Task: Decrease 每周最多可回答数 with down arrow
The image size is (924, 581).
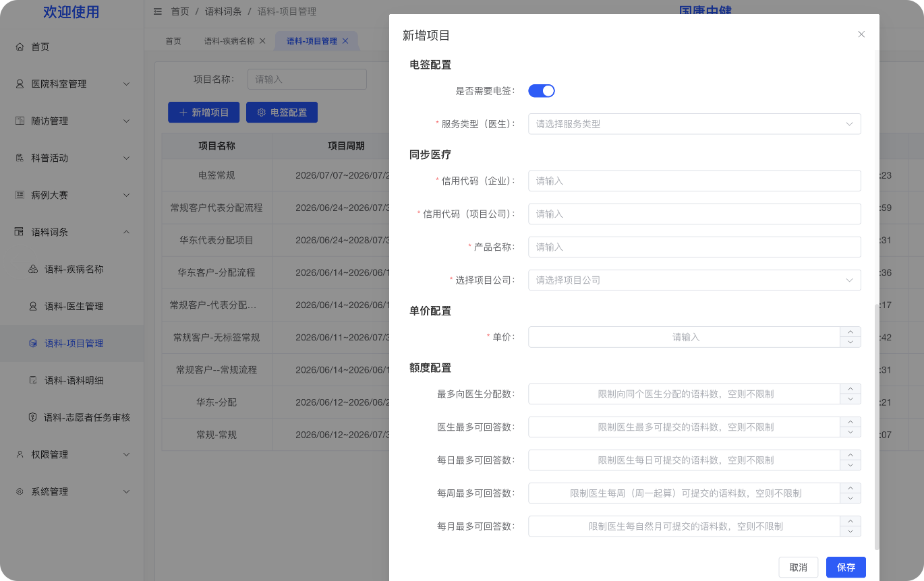Action: (x=850, y=499)
